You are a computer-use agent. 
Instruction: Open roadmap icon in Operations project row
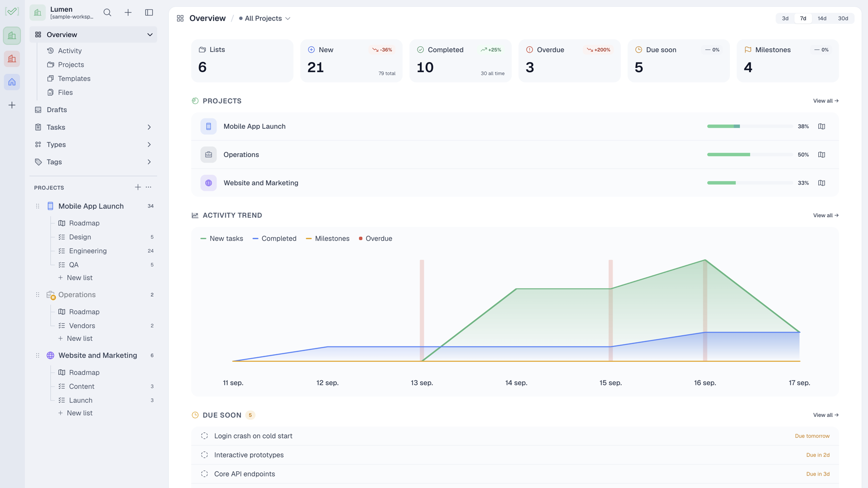coord(822,155)
